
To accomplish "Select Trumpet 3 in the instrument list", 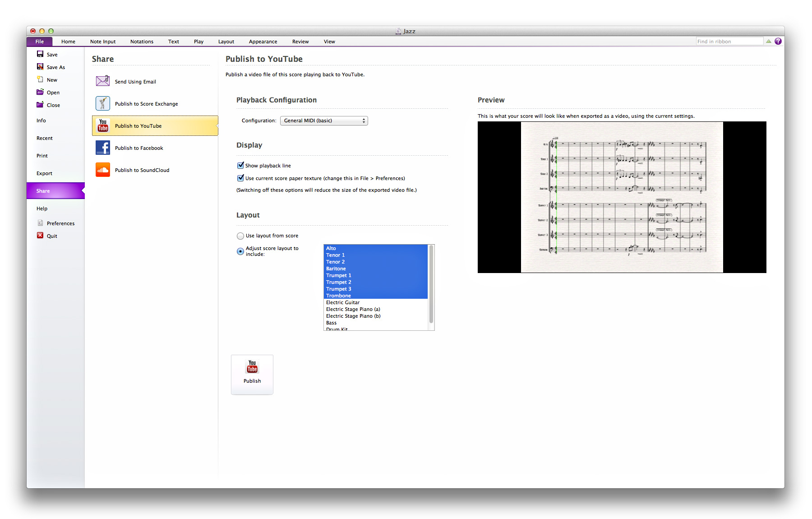I will click(376, 289).
